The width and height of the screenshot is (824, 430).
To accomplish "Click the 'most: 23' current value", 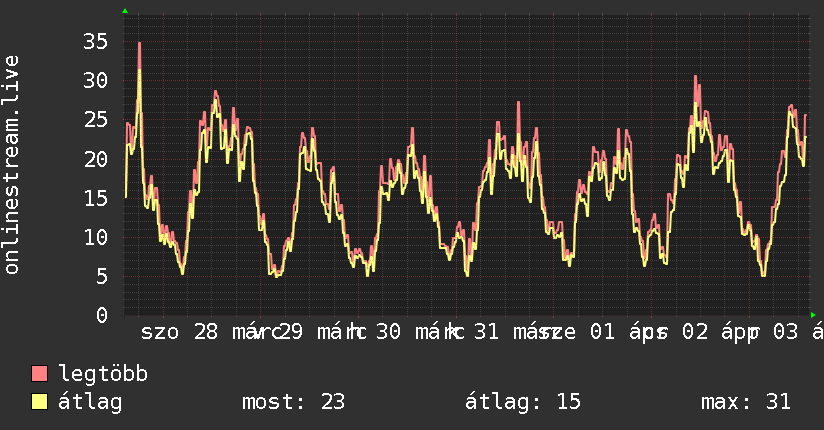I will (x=293, y=402).
